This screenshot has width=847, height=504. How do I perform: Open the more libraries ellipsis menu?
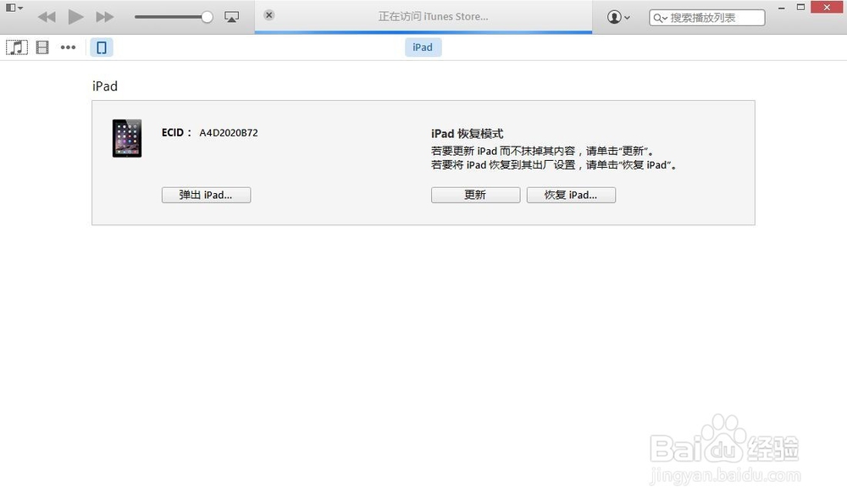pyautogui.click(x=68, y=47)
